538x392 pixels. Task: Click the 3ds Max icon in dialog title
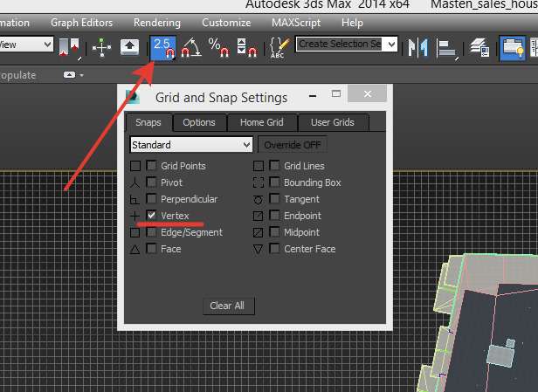coord(132,97)
